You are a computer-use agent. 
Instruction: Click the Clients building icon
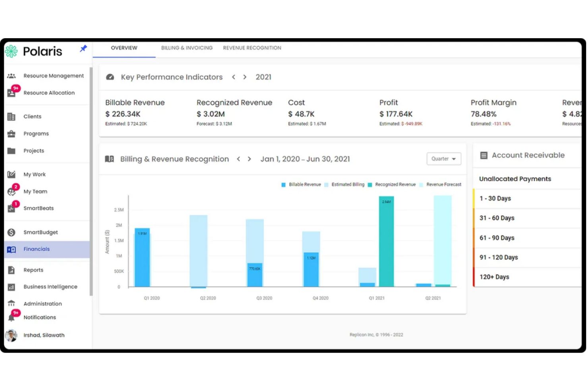coord(12,117)
